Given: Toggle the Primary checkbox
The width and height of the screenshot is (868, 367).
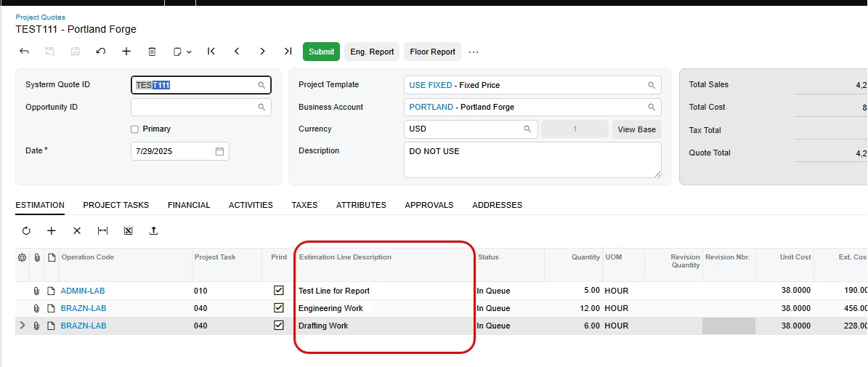Looking at the screenshot, I should tap(134, 129).
